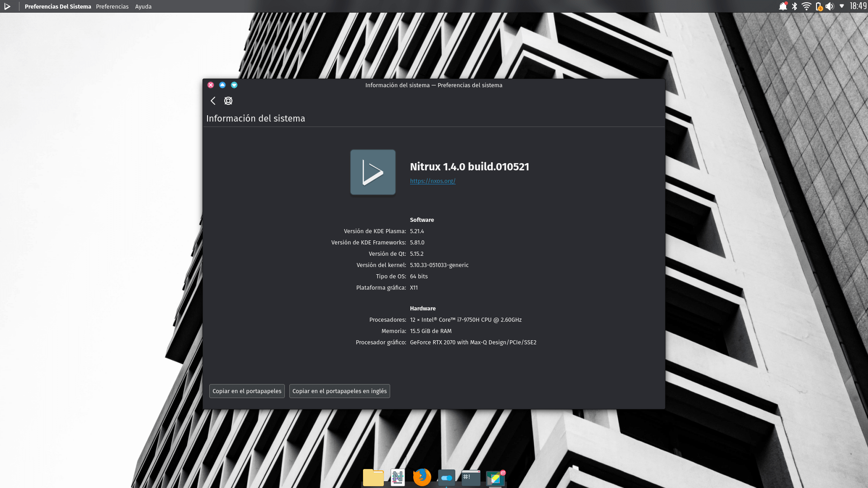Launch Firefox from the dock

click(x=422, y=477)
